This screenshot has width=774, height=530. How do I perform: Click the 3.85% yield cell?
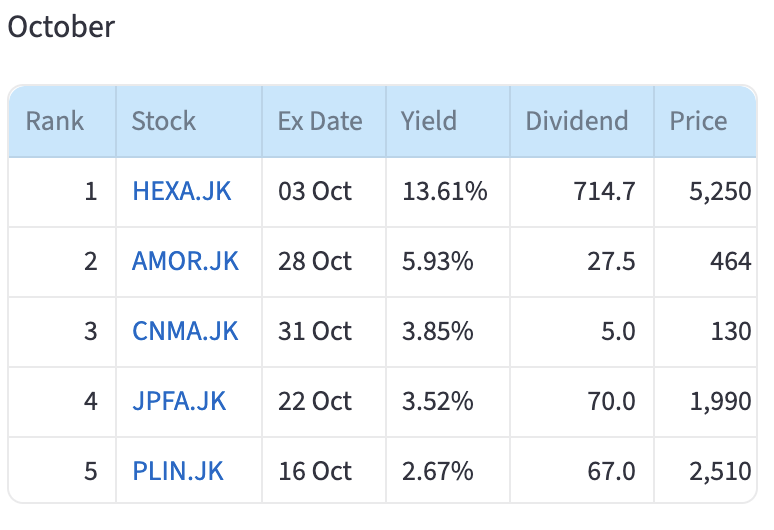point(437,331)
